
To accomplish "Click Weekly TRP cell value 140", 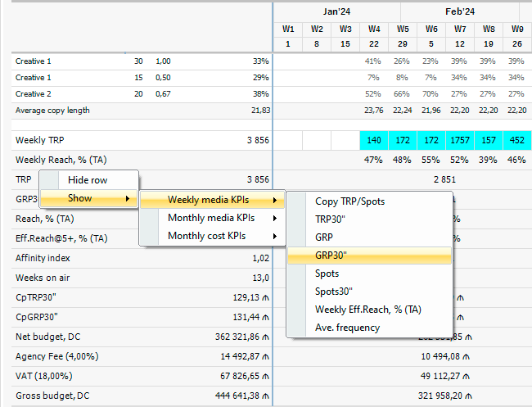I will pos(374,140).
